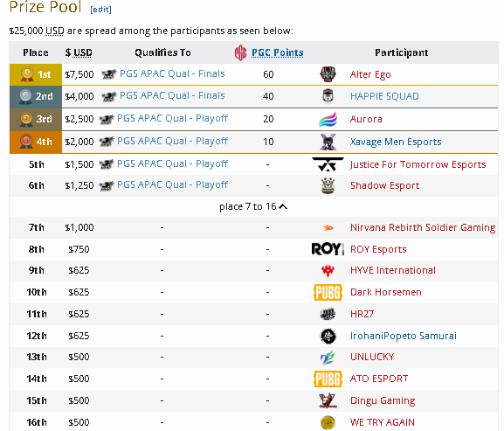Open Justice For Tomorrow Esports page

418,164
